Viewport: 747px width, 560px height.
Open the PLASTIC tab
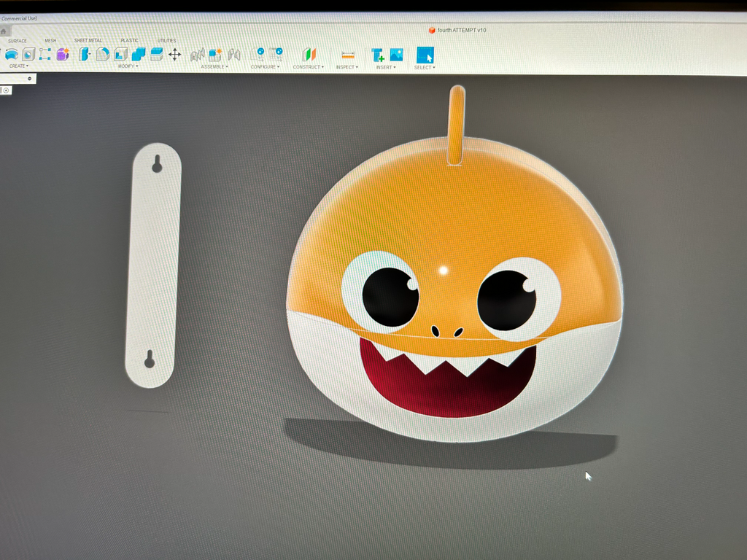pyautogui.click(x=130, y=41)
